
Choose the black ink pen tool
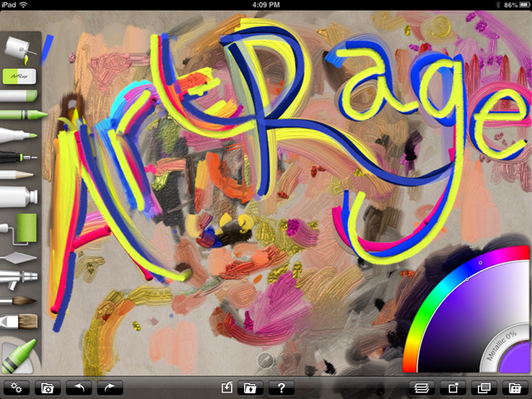[x=18, y=157]
